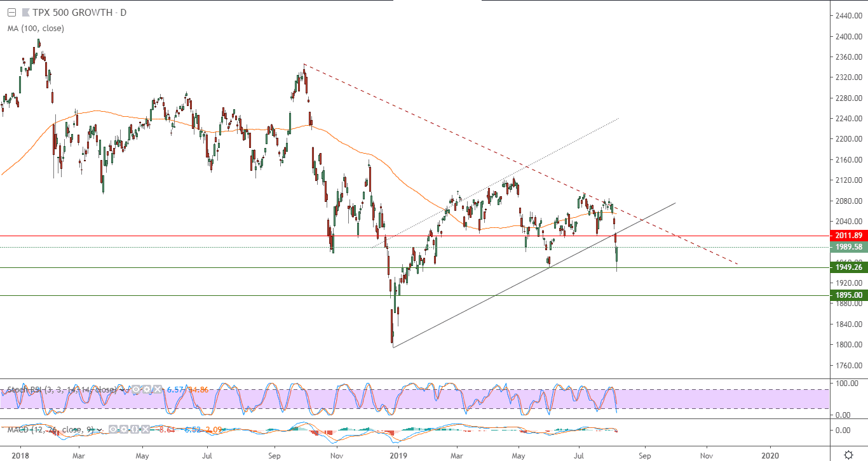This screenshot has width=868, height=461.
Task: Open Stoch RSI settings gear
Action: (146, 389)
